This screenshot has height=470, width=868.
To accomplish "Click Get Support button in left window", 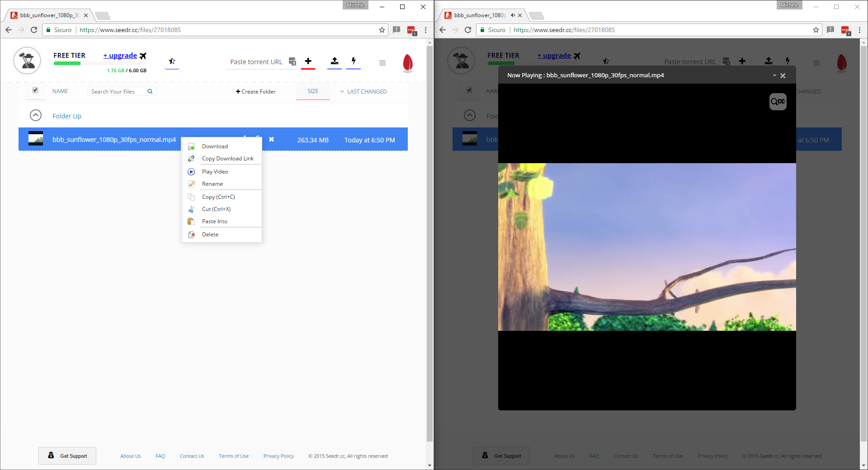I will pos(67,456).
